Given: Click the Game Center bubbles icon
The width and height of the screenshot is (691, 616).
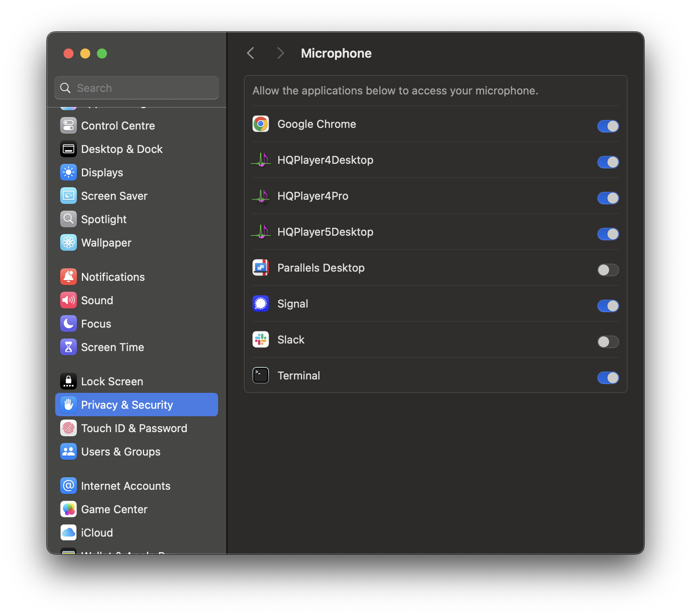Looking at the screenshot, I should pos(69,509).
